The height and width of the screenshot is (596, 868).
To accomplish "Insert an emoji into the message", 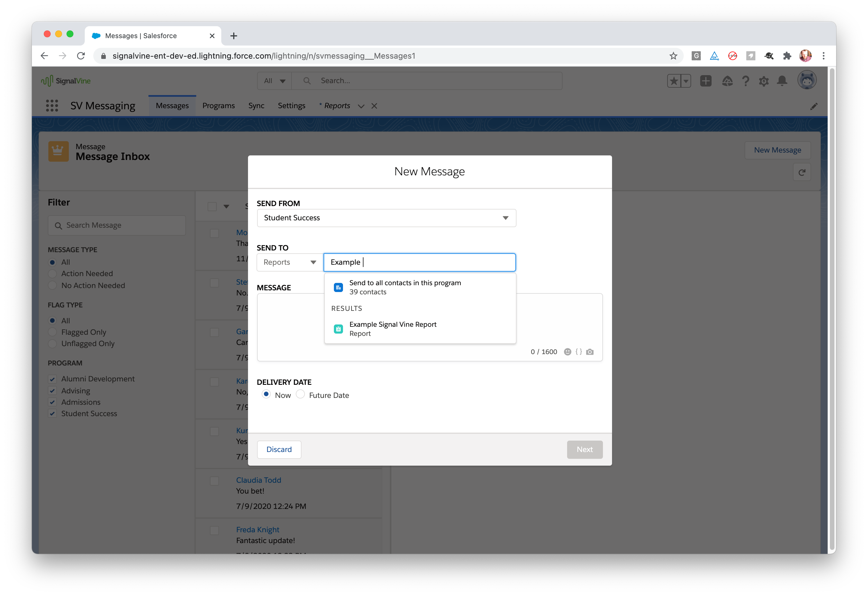I will click(x=567, y=352).
